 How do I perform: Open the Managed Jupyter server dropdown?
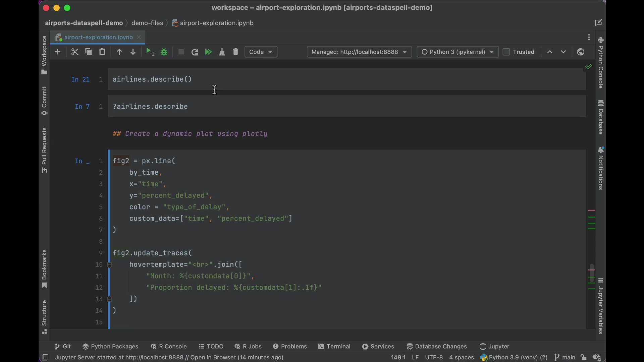[359, 52]
